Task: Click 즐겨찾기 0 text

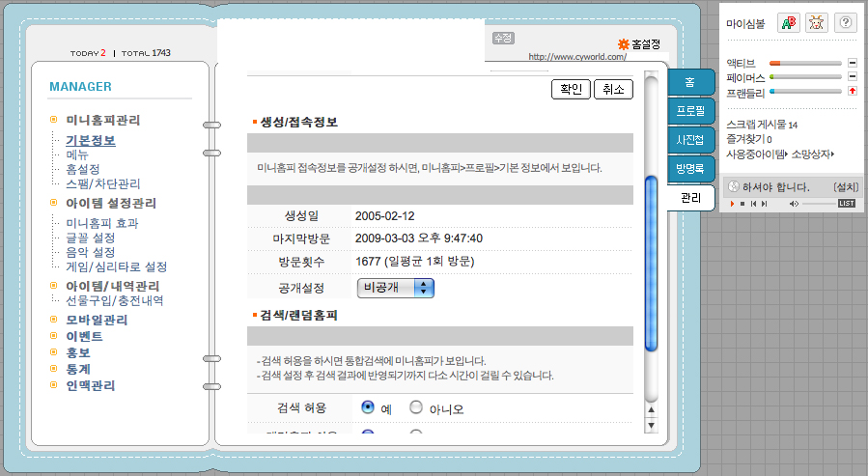Action: coord(749,139)
